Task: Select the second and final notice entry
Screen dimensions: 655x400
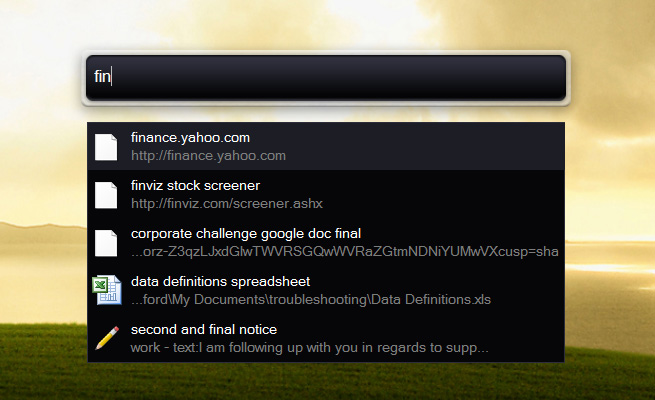Action: pos(326,338)
